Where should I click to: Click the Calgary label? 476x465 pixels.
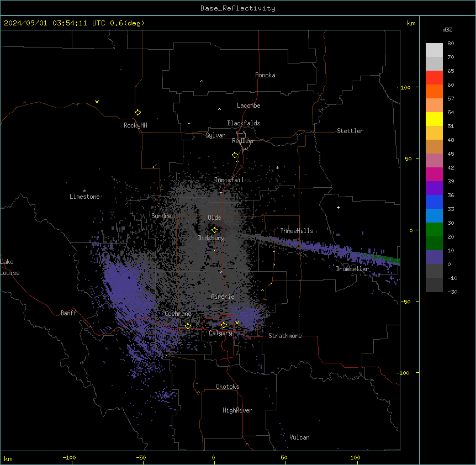pos(220,333)
